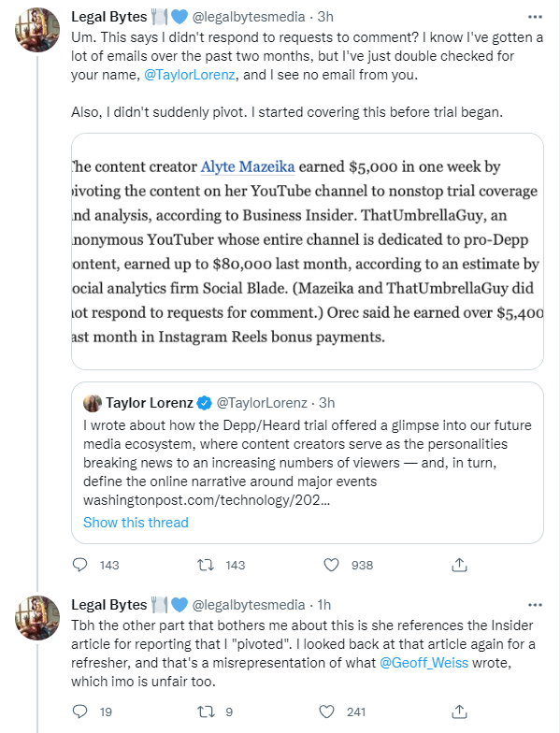Like the second tweet with 241 likes

[x=327, y=711]
